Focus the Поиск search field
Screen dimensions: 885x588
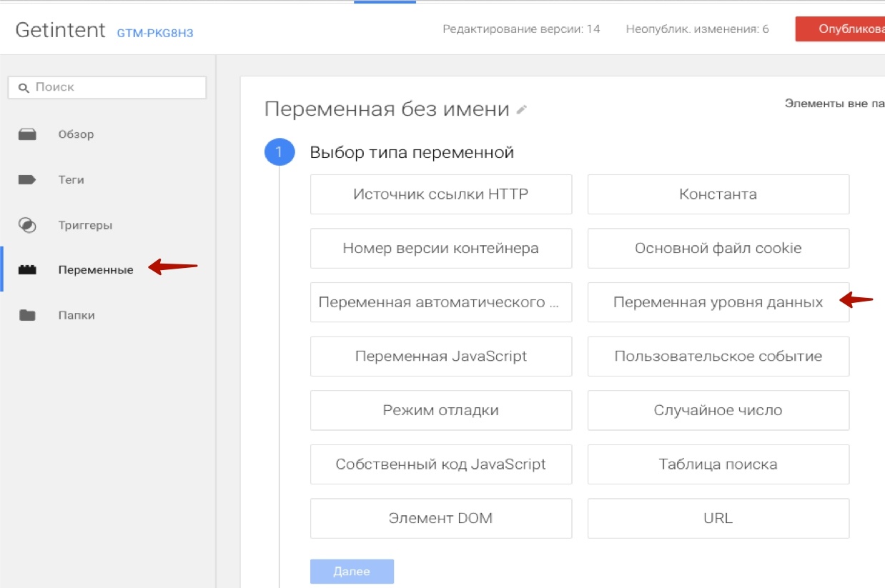coord(114,87)
